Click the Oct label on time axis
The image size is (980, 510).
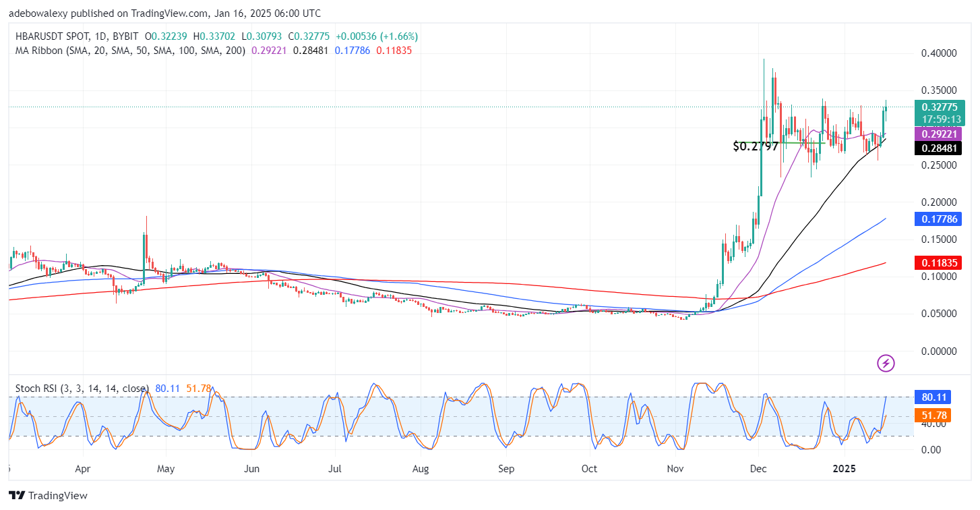(x=590, y=468)
